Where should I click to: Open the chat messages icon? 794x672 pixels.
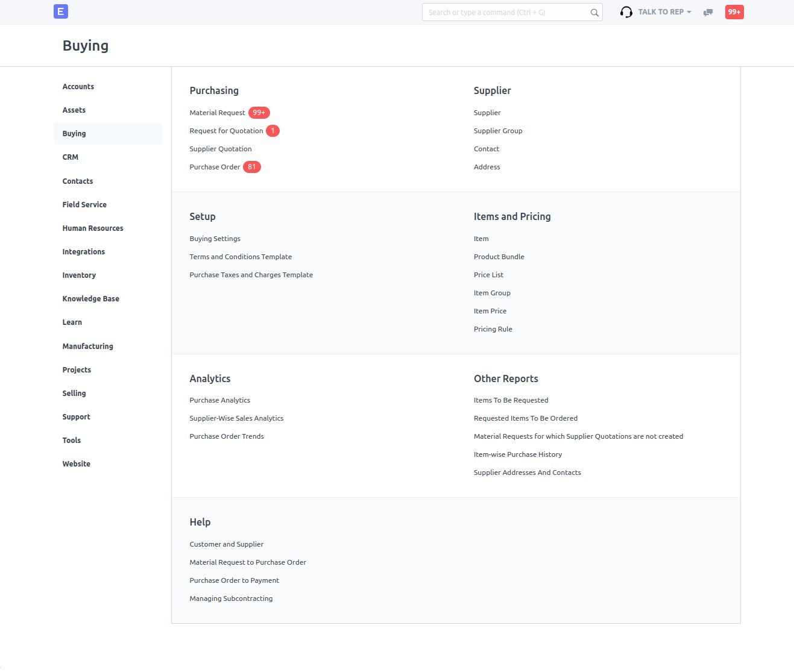click(x=708, y=13)
